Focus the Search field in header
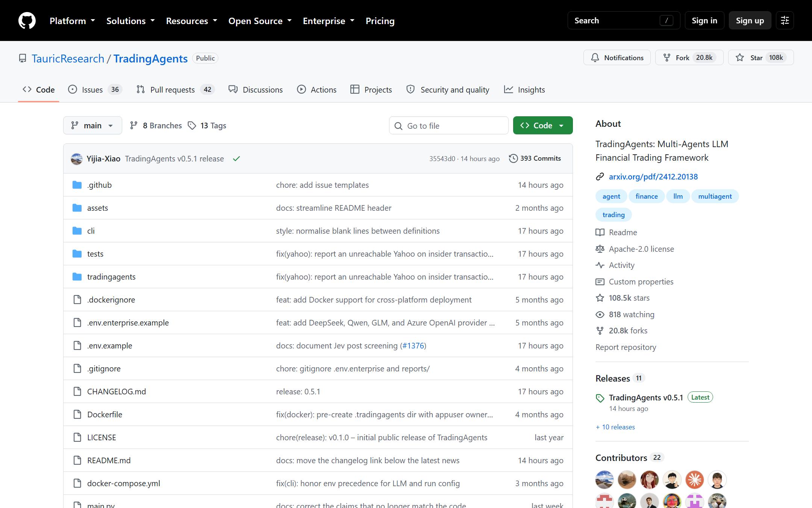The image size is (812, 508). 624,20
